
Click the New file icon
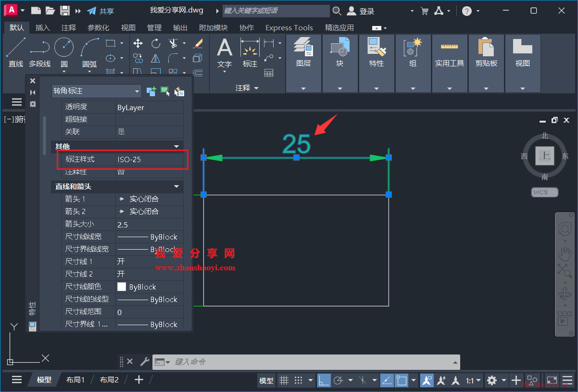(36, 11)
